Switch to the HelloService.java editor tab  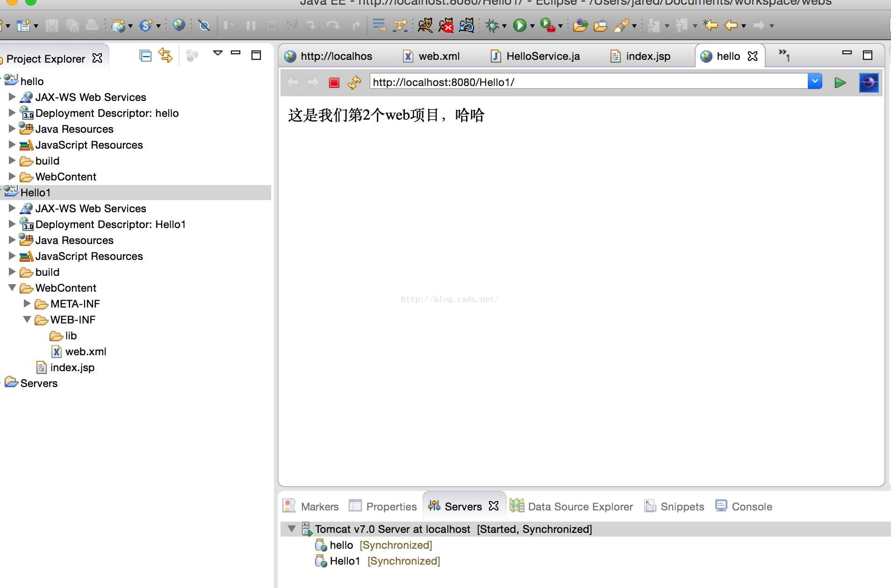pyautogui.click(x=535, y=57)
